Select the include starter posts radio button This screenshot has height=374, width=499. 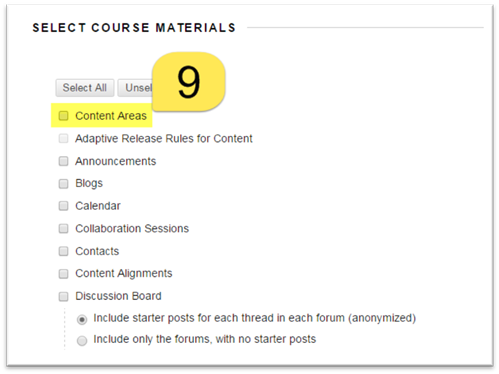[82, 319]
